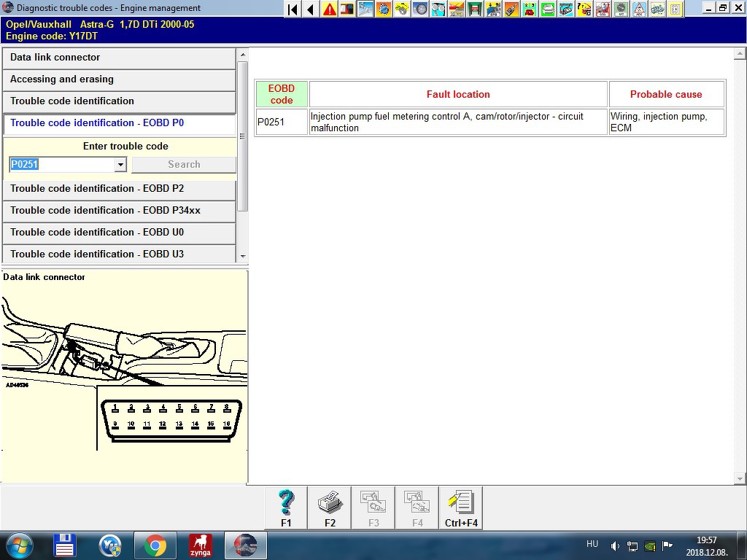Viewport: 747px width, 560px height.
Task: Click the HU language indicator
Action: pyautogui.click(x=592, y=544)
